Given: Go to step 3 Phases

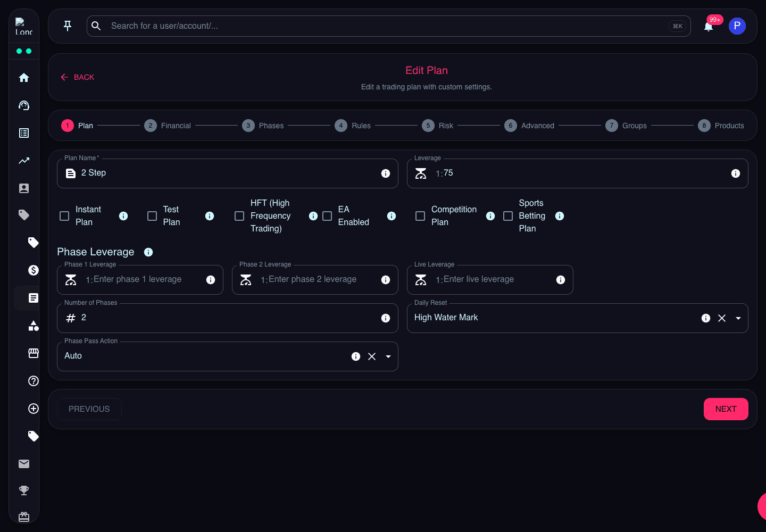Looking at the screenshot, I should 263,126.
